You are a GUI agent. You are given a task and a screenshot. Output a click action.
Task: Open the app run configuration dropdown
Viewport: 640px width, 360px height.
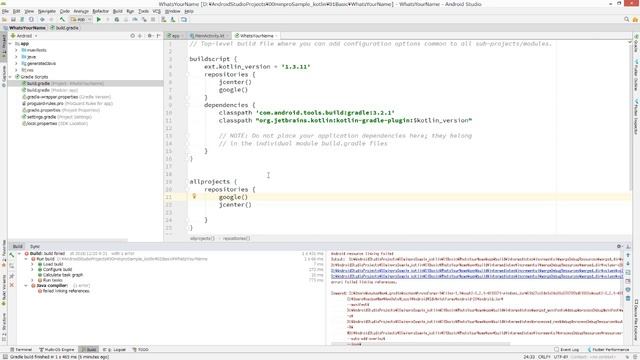[80, 19]
